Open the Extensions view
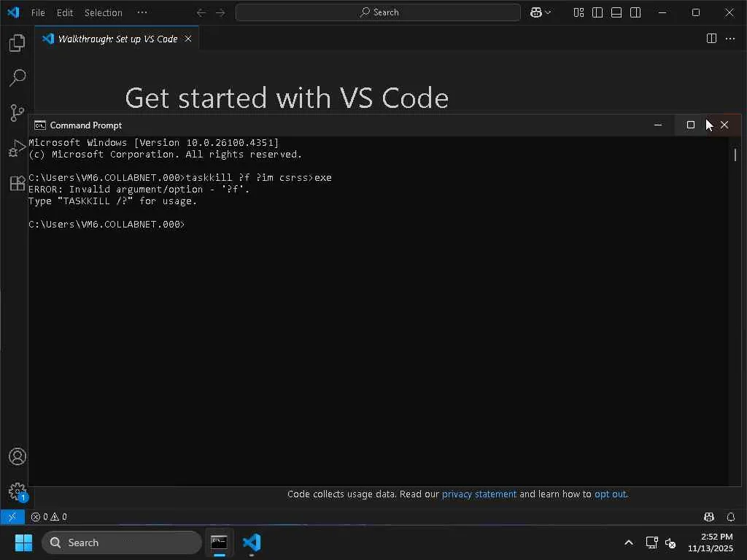Viewport: 747px width, 560px height. click(x=18, y=183)
